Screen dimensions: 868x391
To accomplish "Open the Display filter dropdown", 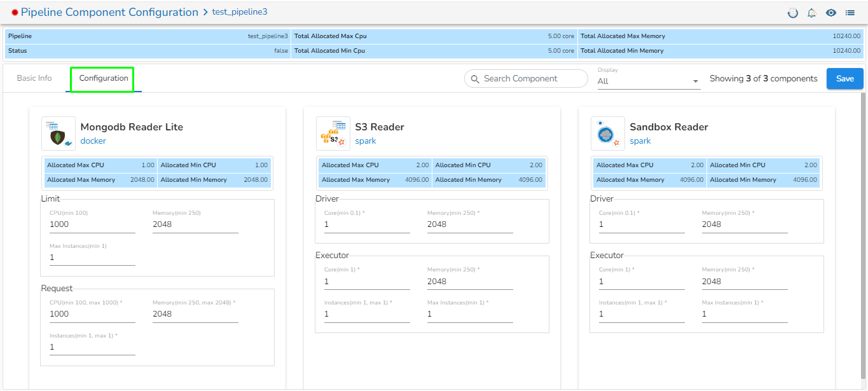I will coord(644,81).
